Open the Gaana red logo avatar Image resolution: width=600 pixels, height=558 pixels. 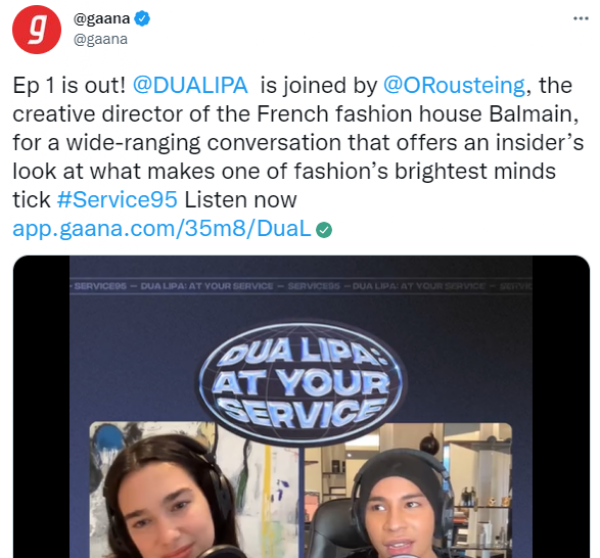pos(36,29)
